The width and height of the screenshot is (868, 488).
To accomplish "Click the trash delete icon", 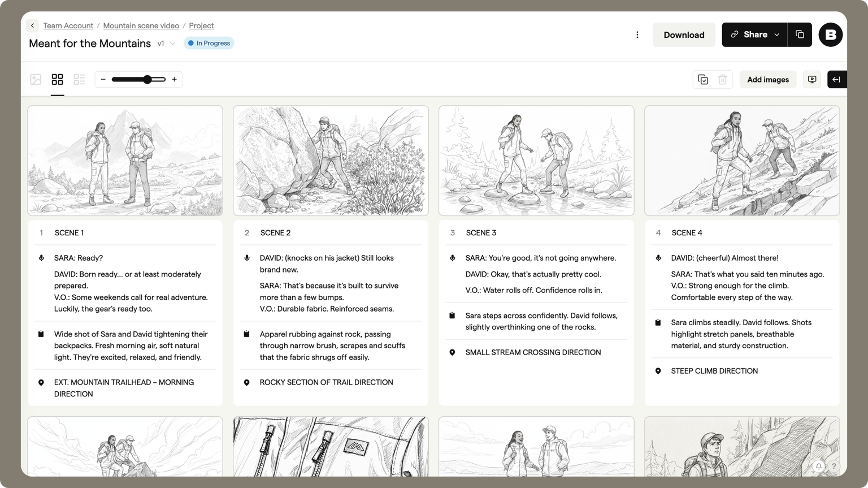I will [722, 80].
